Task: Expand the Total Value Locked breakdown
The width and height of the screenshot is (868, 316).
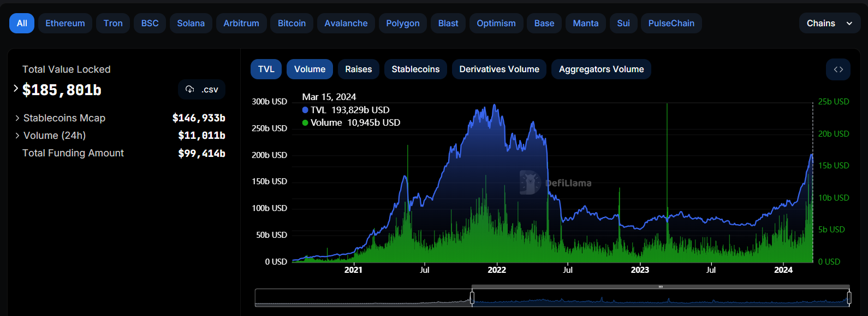Action: [x=16, y=89]
